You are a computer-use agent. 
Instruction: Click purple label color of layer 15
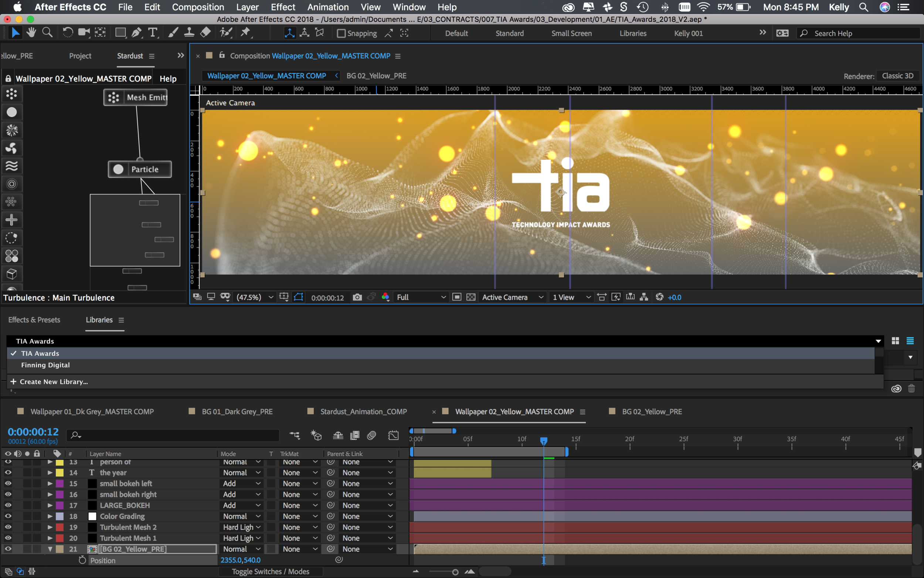coord(60,483)
